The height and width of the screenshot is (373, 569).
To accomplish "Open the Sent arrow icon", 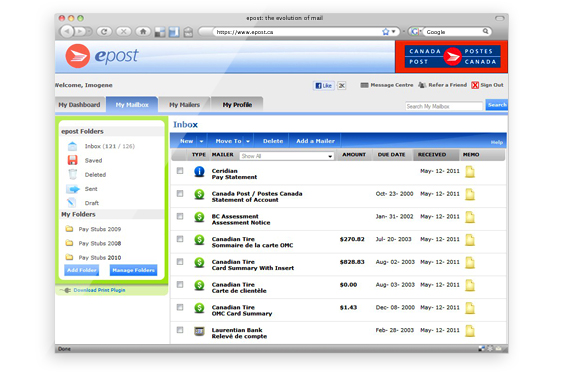I will click(x=73, y=189).
